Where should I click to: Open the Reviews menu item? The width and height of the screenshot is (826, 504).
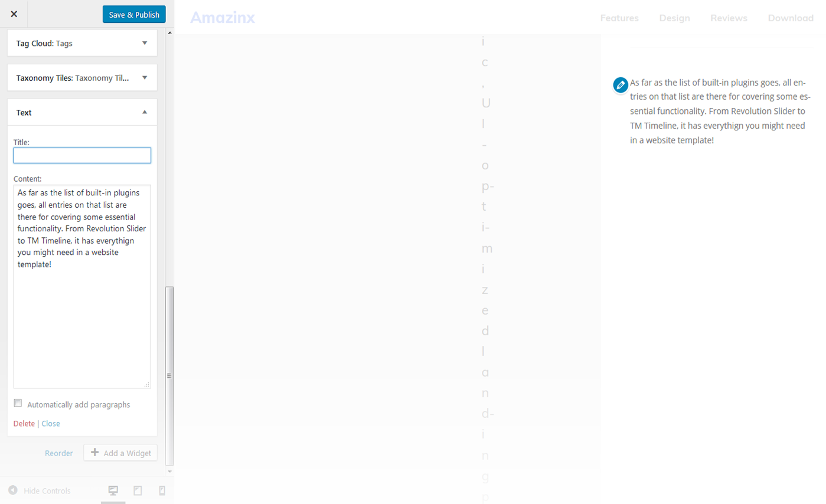[729, 18]
